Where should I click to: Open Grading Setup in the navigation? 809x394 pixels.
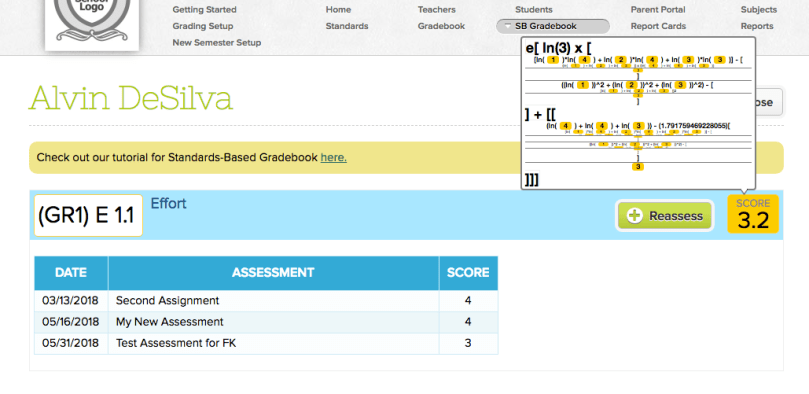click(203, 26)
